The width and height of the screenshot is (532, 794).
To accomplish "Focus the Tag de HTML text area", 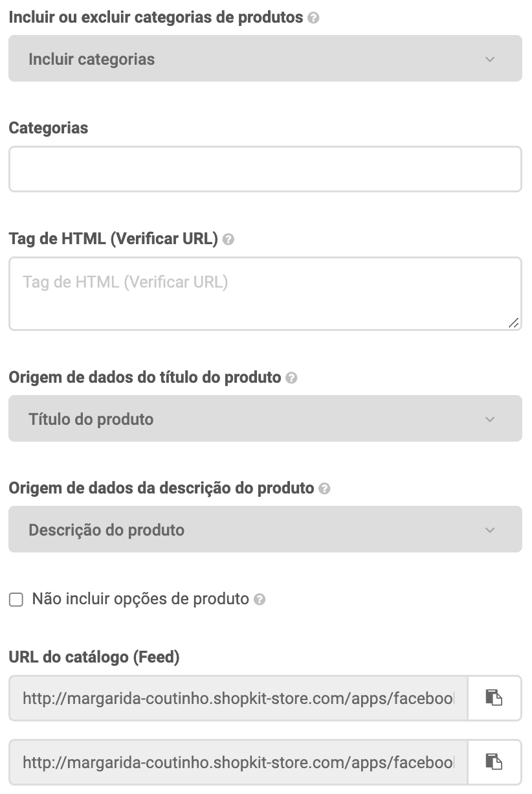I will click(265, 294).
